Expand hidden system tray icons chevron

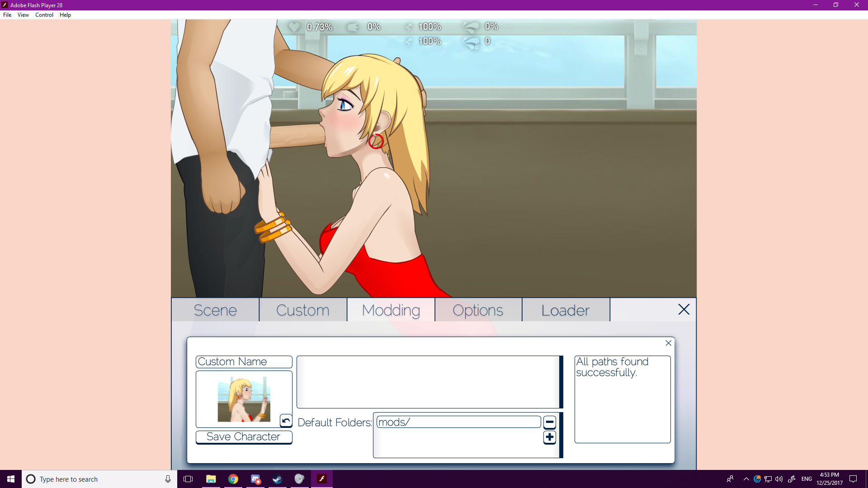click(x=746, y=479)
